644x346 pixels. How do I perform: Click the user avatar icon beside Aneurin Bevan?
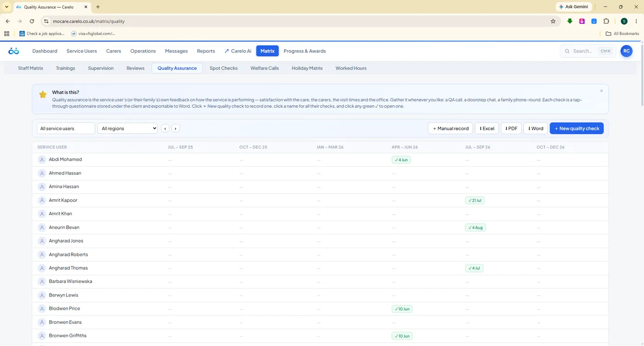[x=42, y=227]
